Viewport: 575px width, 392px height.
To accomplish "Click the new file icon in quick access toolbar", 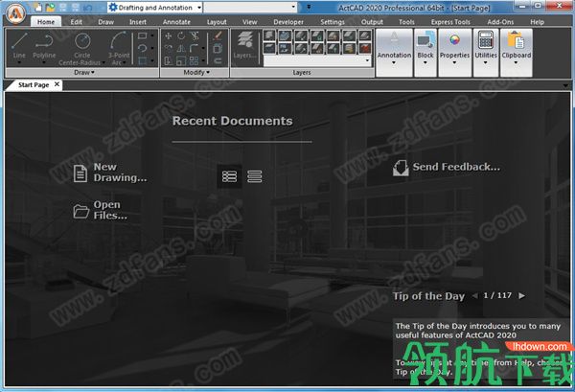I will pyautogui.click(x=38, y=8).
